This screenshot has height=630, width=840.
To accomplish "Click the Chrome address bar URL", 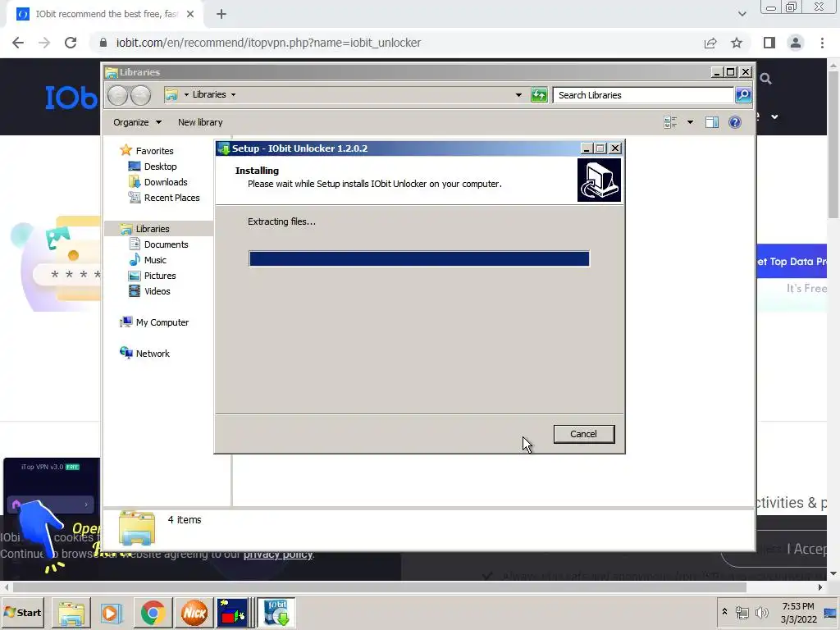I will (x=268, y=43).
